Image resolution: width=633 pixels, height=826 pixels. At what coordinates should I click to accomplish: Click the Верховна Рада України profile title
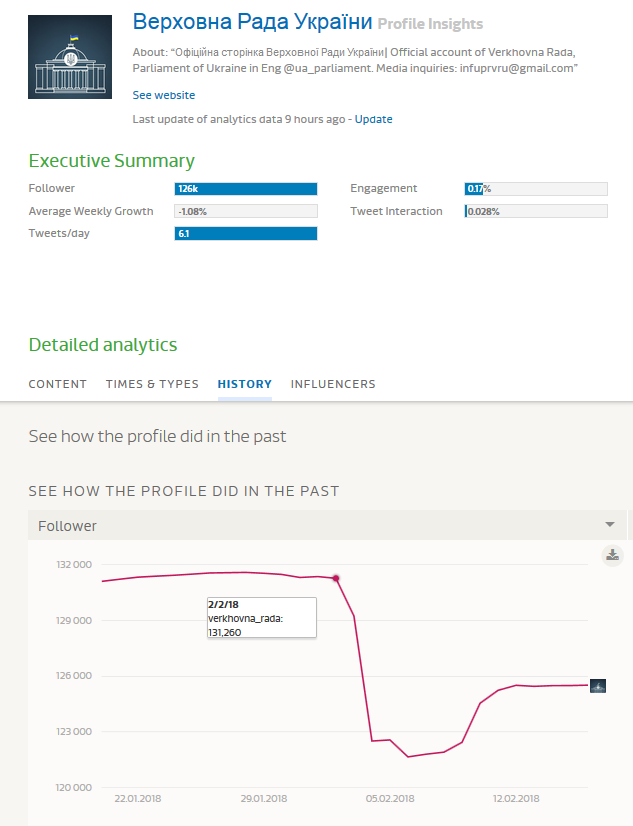pyautogui.click(x=252, y=22)
